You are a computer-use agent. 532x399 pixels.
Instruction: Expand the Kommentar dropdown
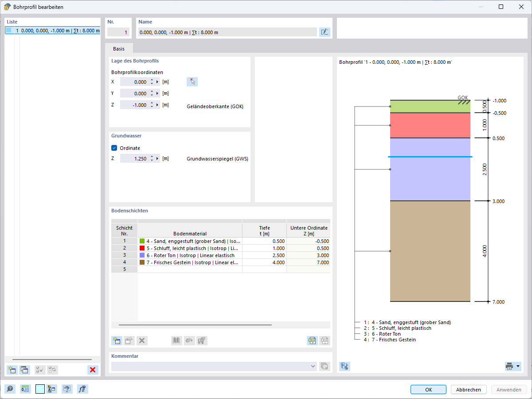313,366
